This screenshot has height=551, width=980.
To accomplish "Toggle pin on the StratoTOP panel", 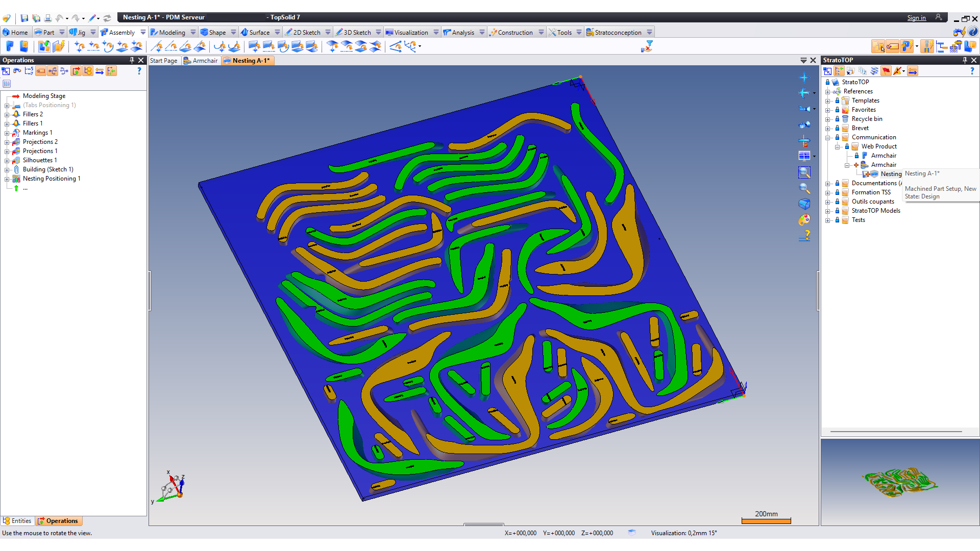I will pos(965,60).
